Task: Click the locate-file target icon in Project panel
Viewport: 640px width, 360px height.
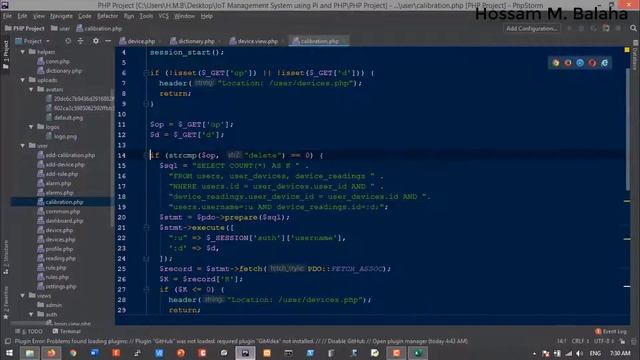Action: click(x=68, y=41)
